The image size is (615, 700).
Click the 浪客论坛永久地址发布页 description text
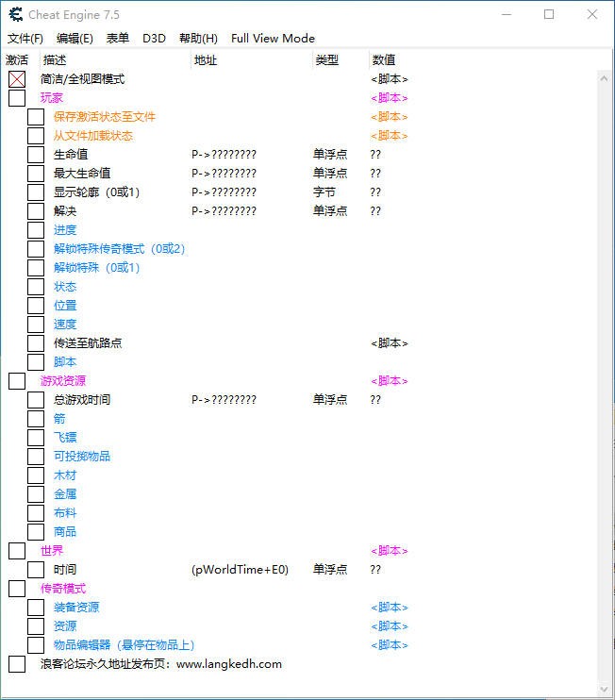pos(161,664)
